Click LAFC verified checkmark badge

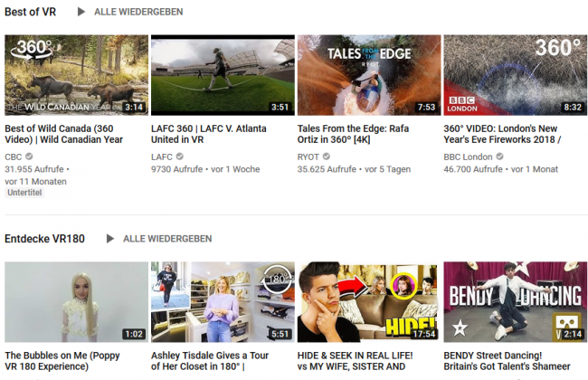[x=180, y=157]
